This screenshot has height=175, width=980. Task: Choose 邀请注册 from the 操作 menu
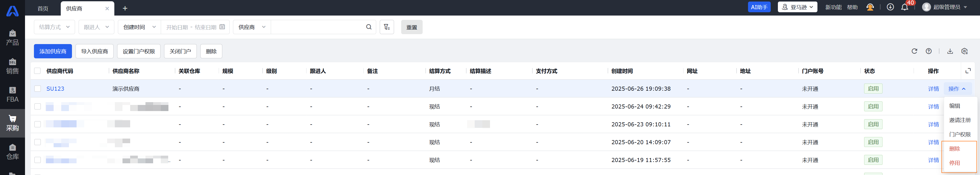(x=960, y=120)
